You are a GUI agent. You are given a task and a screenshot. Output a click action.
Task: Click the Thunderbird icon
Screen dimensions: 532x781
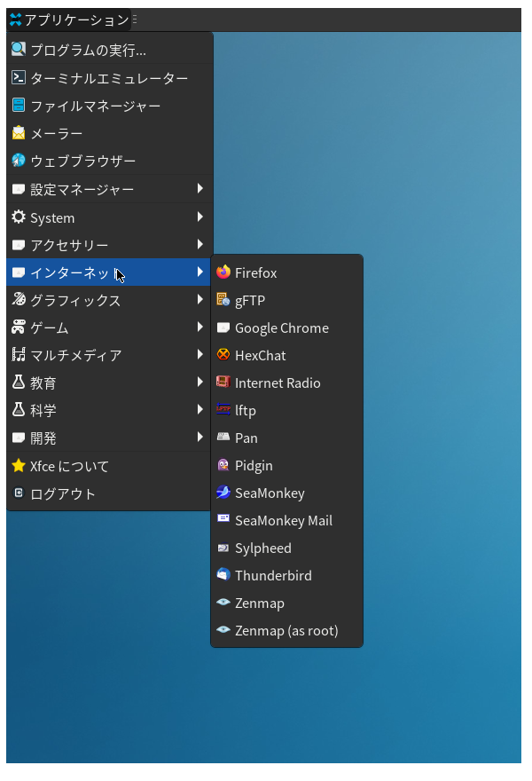[223, 574]
